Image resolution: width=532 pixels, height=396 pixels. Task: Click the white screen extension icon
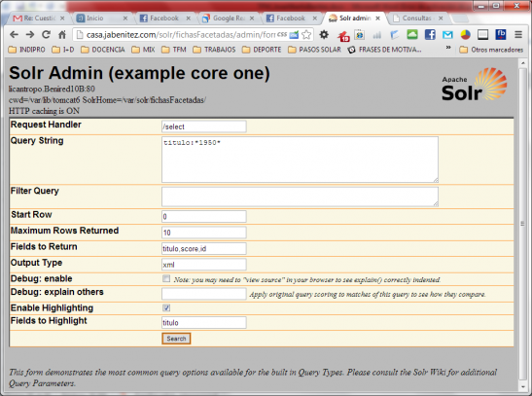pyautogui.click(x=482, y=34)
